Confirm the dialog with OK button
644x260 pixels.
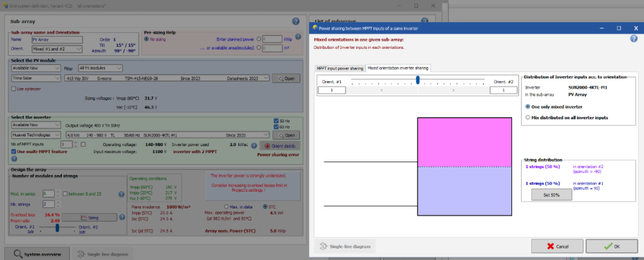[611, 246]
